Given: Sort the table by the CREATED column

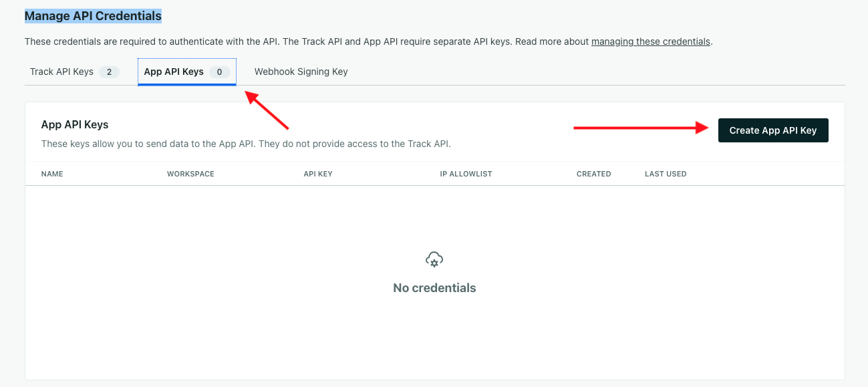Looking at the screenshot, I should click(593, 174).
